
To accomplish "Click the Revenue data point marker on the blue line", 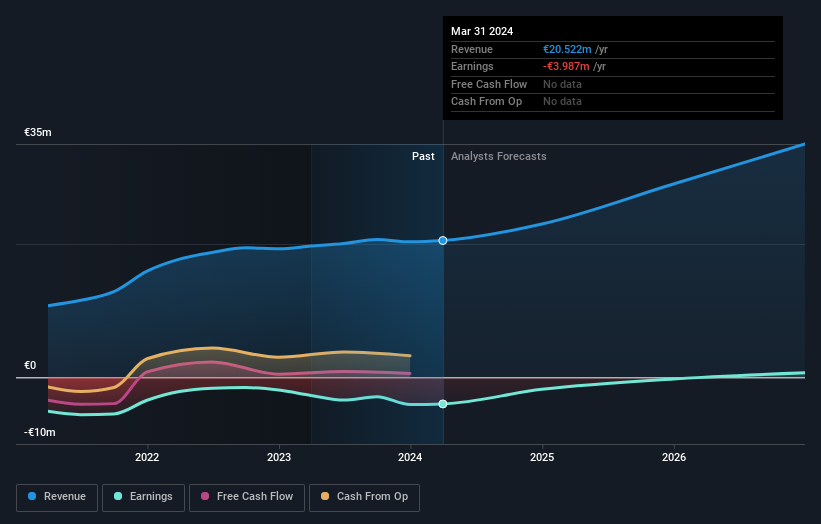I will (x=443, y=240).
